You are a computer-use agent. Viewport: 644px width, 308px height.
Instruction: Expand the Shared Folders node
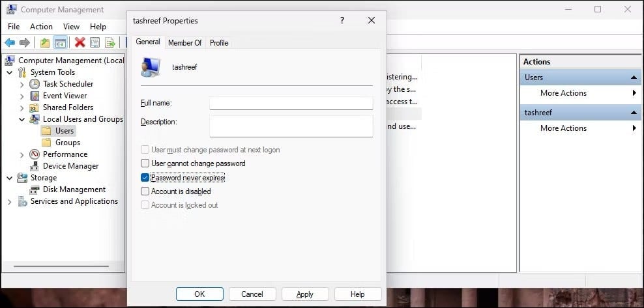pos(22,108)
